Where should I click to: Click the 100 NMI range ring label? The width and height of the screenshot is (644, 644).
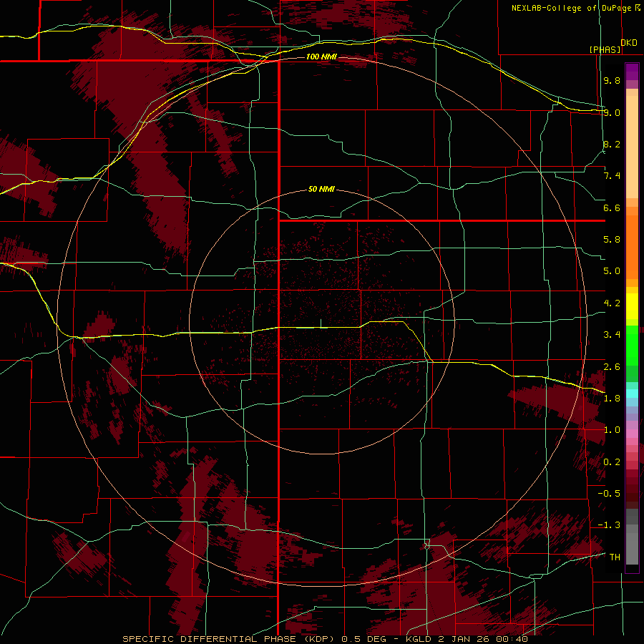click(321, 57)
